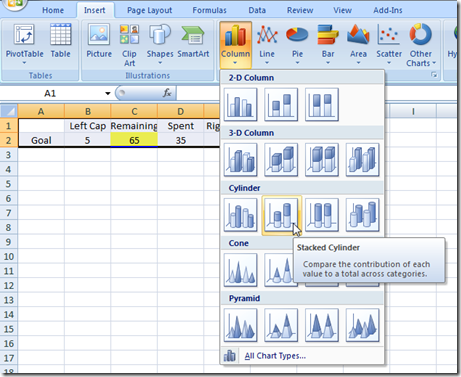The image size is (461, 377).
Task: Select the yellow cell containing 65
Action: (134, 140)
